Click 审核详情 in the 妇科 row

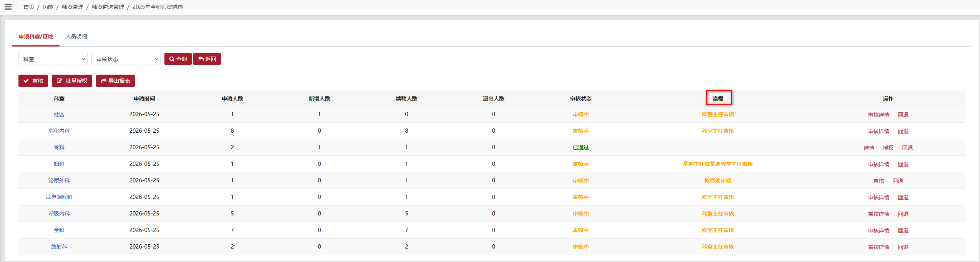[x=879, y=164]
